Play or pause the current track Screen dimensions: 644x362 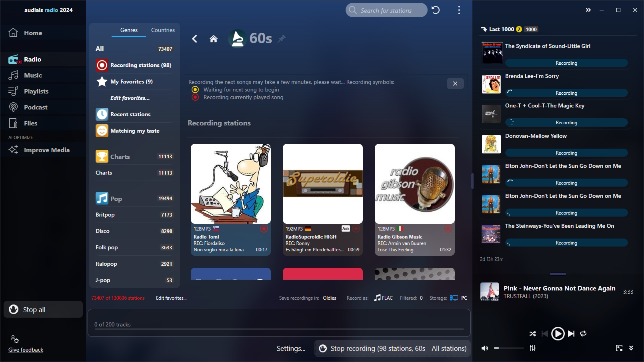558,334
